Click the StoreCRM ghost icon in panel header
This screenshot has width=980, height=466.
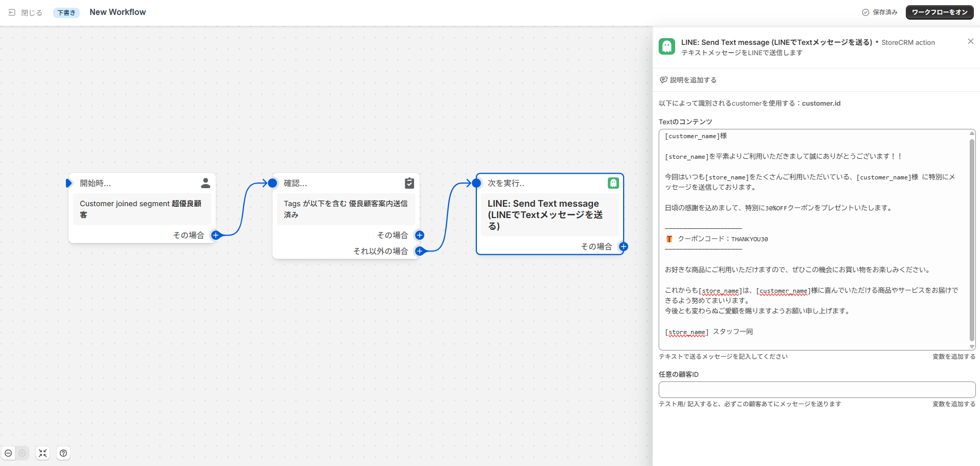(x=667, y=46)
